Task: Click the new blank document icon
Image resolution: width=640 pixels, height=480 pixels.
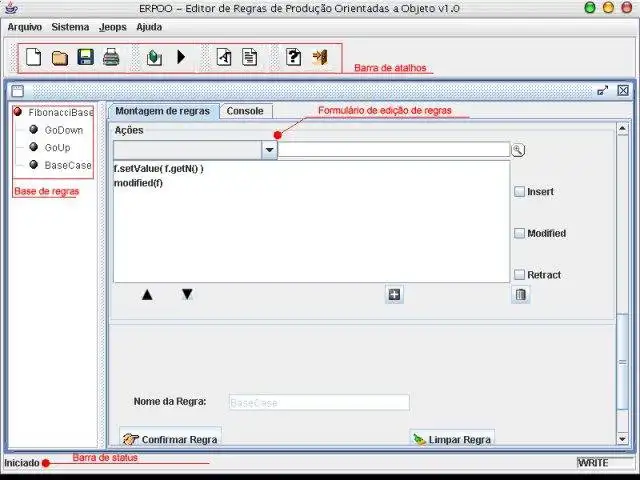Action: point(33,57)
